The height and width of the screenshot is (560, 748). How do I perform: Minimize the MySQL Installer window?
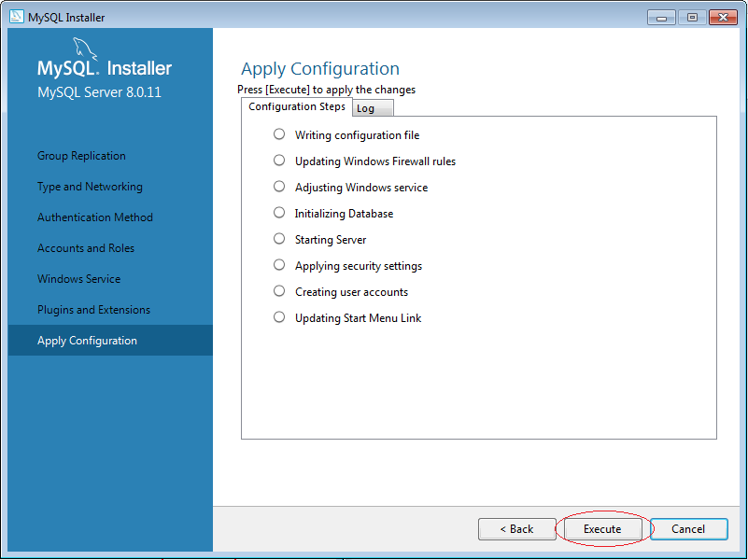pos(661,18)
